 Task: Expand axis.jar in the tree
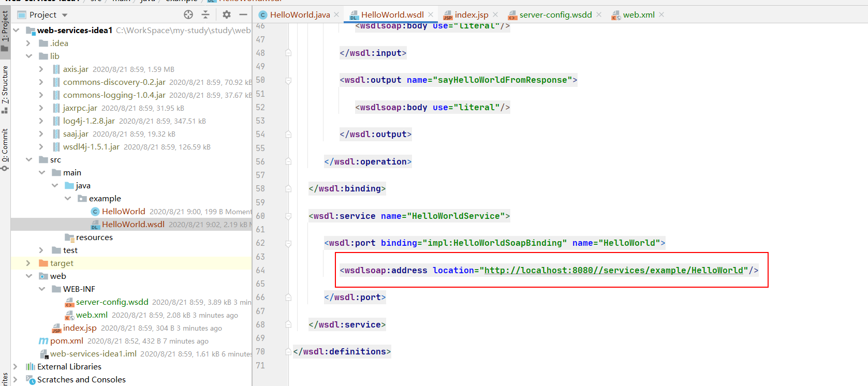tap(41, 69)
